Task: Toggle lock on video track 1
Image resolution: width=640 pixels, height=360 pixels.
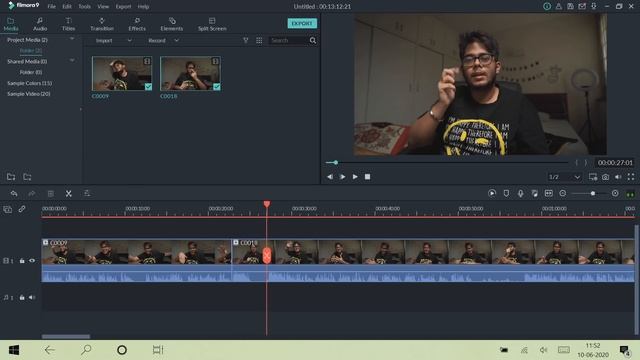Action: 22,260
